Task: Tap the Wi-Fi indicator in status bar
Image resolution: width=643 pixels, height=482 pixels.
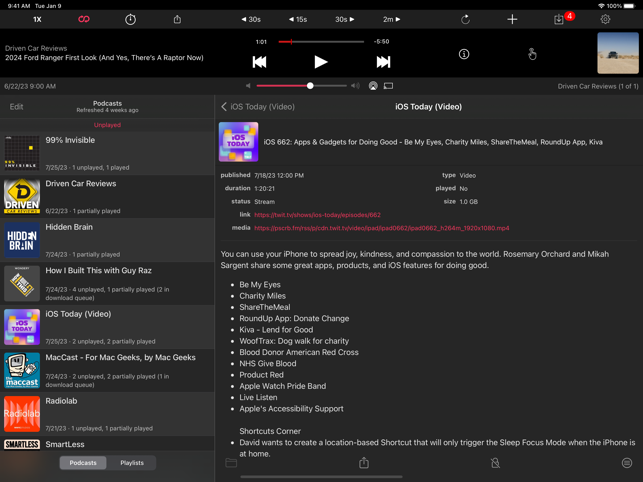Action: [601, 6]
